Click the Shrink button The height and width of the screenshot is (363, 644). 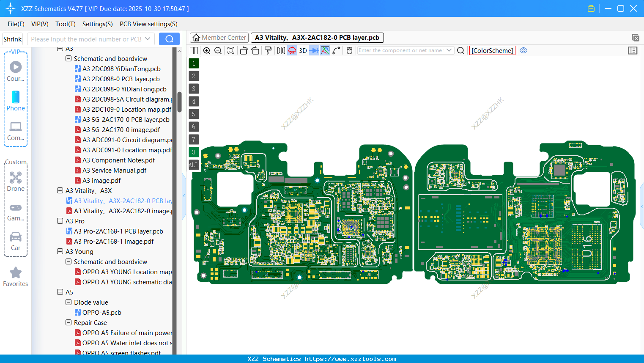[13, 39]
